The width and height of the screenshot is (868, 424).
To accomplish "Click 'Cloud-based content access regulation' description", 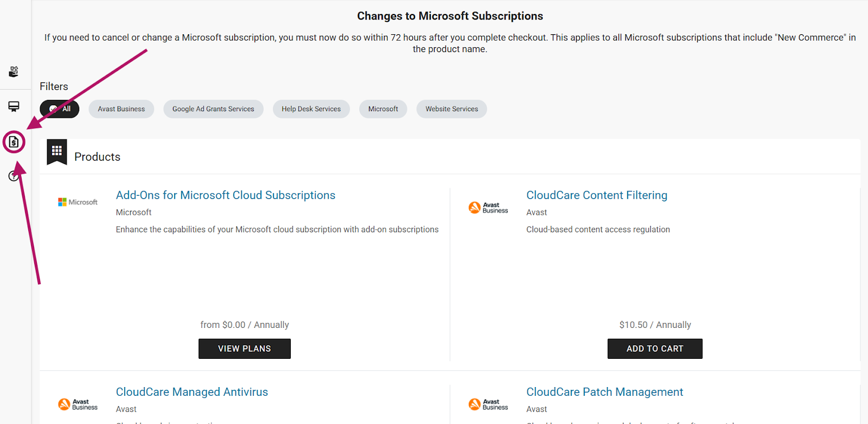I will (x=598, y=230).
